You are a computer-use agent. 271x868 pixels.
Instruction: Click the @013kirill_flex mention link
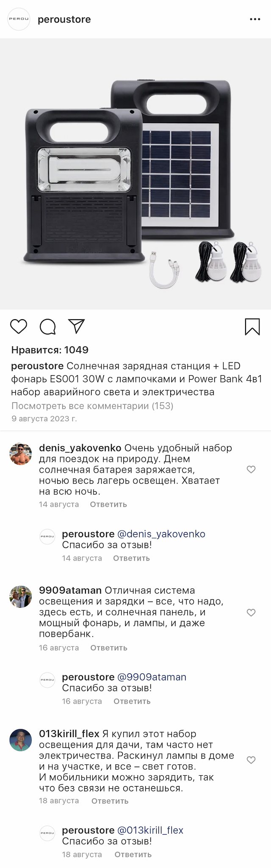(x=150, y=830)
